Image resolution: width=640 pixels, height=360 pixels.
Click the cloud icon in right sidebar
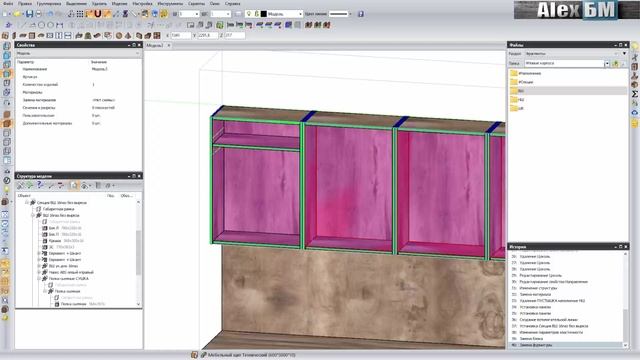click(635, 113)
